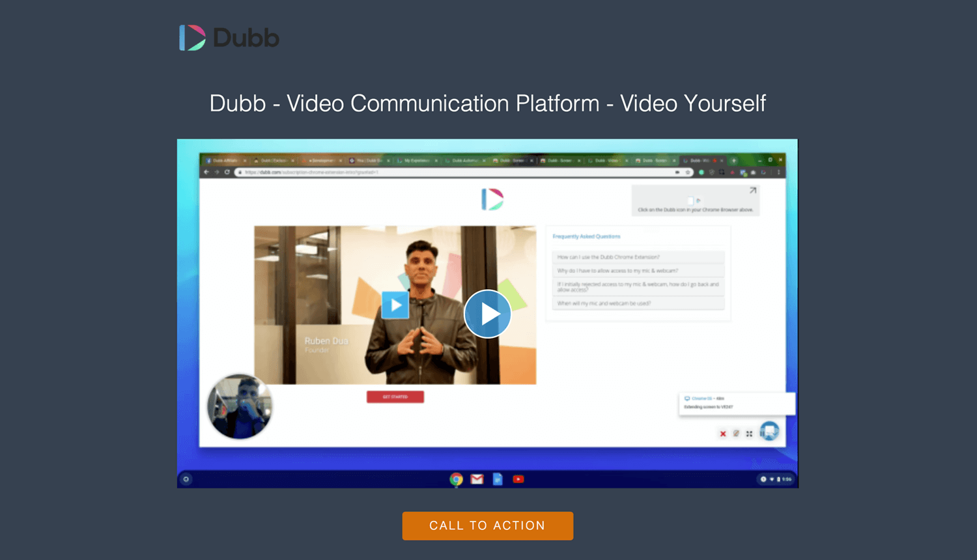This screenshot has width=977, height=560.
Task: Click the Dubb logo at the top
Action: coord(229,37)
